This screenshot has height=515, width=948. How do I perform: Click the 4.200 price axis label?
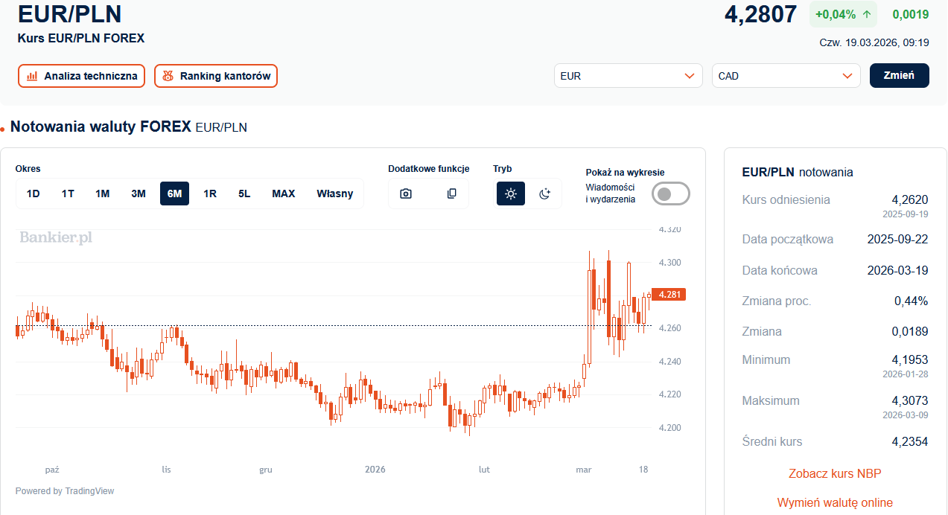[x=670, y=427]
